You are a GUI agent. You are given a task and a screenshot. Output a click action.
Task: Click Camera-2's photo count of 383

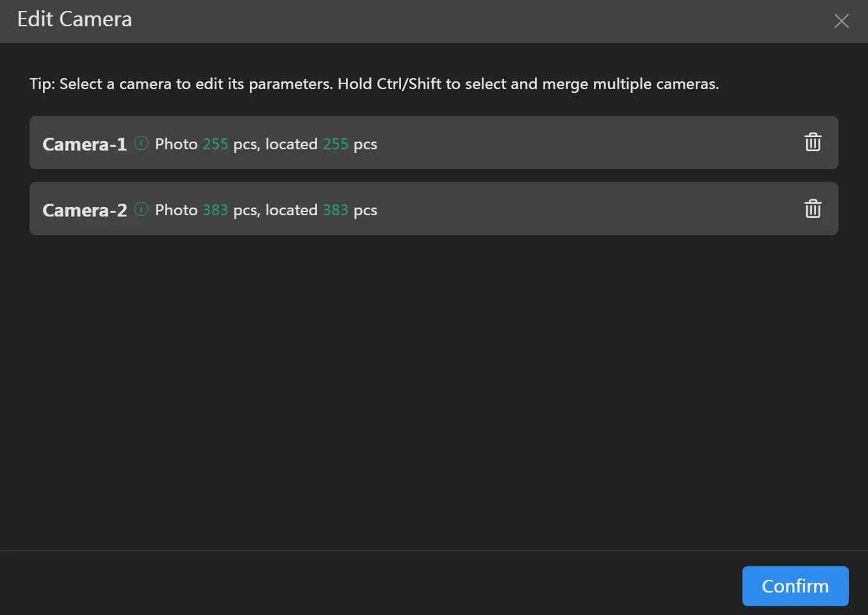[x=215, y=210]
